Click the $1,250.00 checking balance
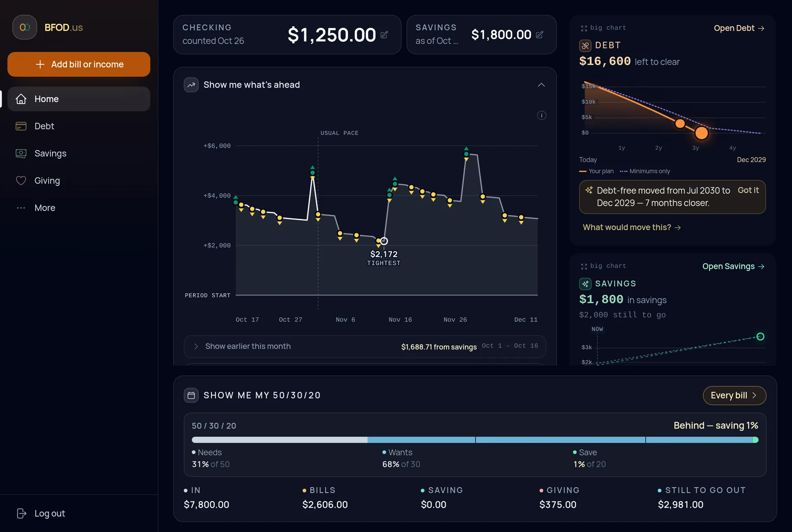This screenshot has height=532, width=792. pyautogui.click(x=332, y=35)
